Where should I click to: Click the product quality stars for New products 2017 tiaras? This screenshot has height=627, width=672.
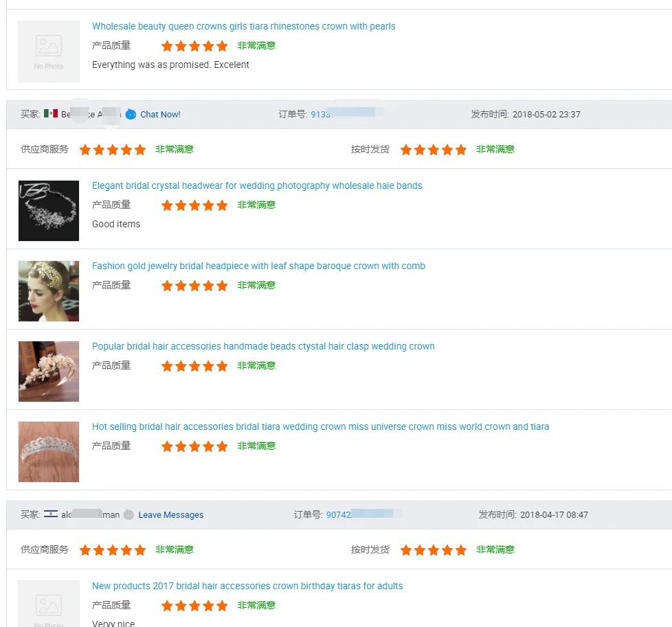point(194,606)
